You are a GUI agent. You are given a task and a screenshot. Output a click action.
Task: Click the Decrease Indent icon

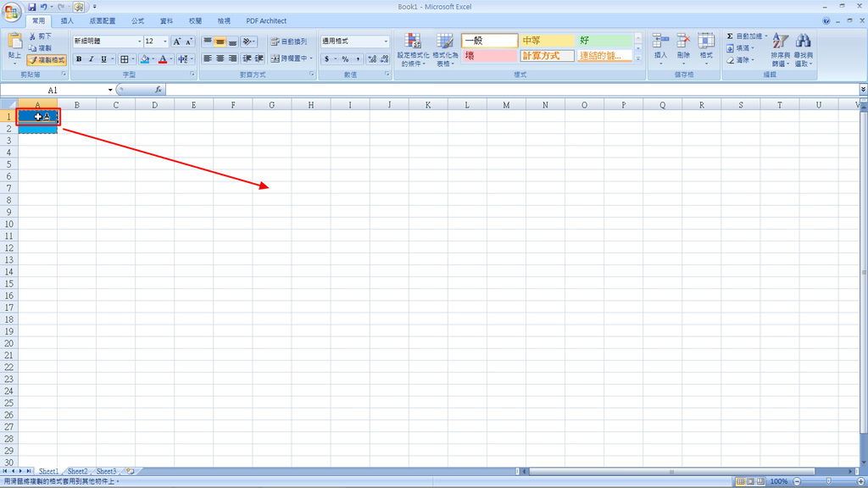pyautogui.click(x=247, y=58)
